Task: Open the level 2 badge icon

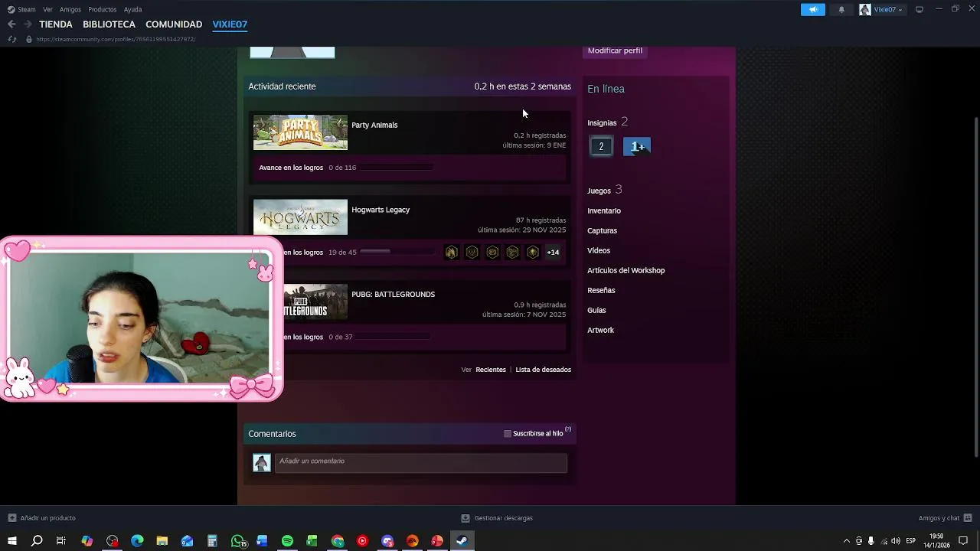Action: click(601, 146)
